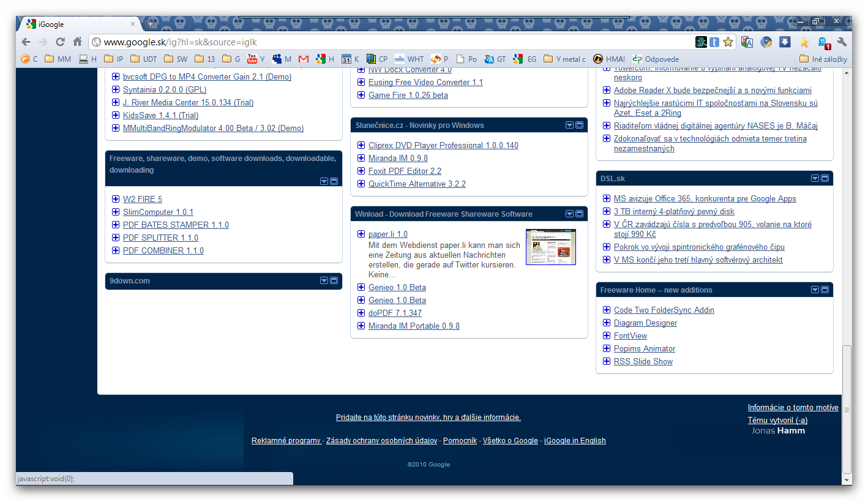
Task: Maximize the 9down.com gadget
Action: point(334,280)
